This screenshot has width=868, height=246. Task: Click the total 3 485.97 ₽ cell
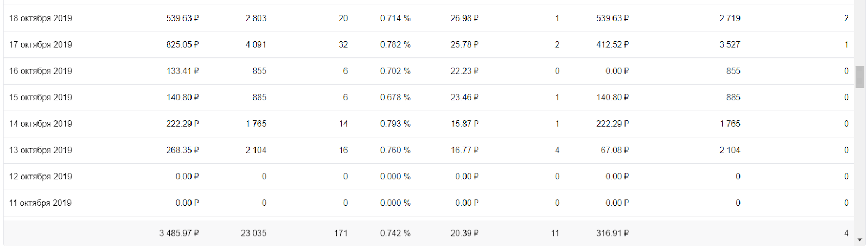coord(179,234)
